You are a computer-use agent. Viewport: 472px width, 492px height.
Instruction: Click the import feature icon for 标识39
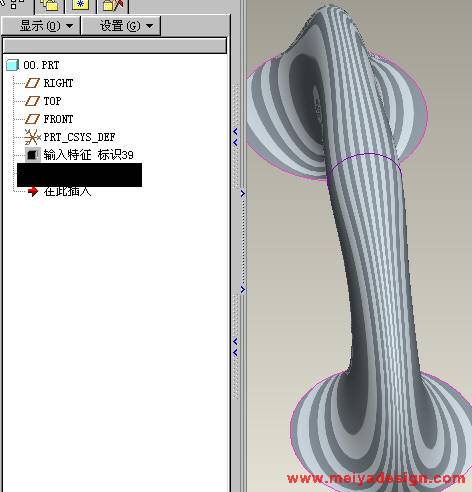(33, 155)
